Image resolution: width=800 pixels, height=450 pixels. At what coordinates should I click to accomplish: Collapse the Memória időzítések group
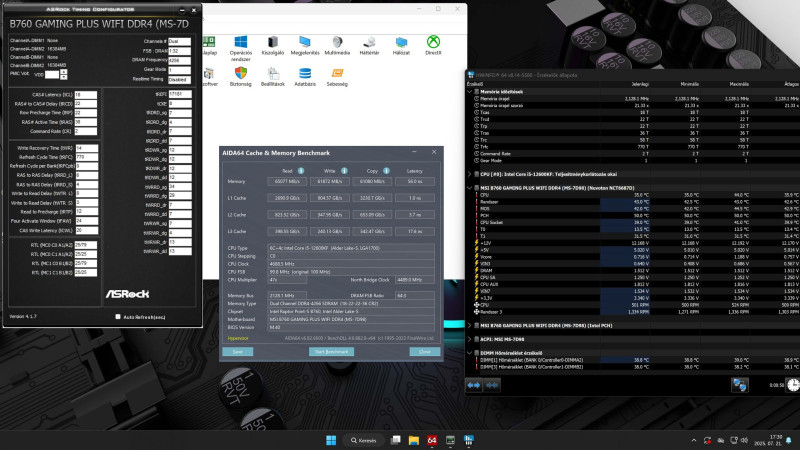pyautogui.click(x=470, y=92)
